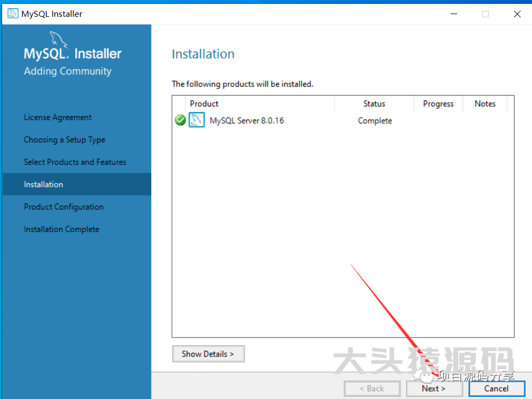Close the MySQL Installer window
Image resolution: width=532 pixels, height=399 pixels.
(x=517, y=14)
